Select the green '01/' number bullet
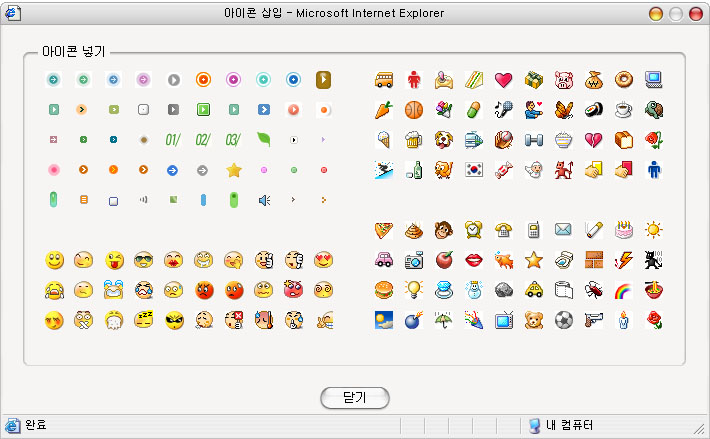 [173, 139]
